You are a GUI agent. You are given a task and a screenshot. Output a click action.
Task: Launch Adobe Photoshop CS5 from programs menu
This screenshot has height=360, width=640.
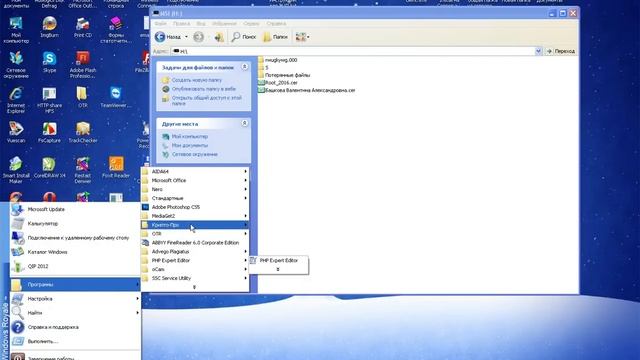point(195,207)
